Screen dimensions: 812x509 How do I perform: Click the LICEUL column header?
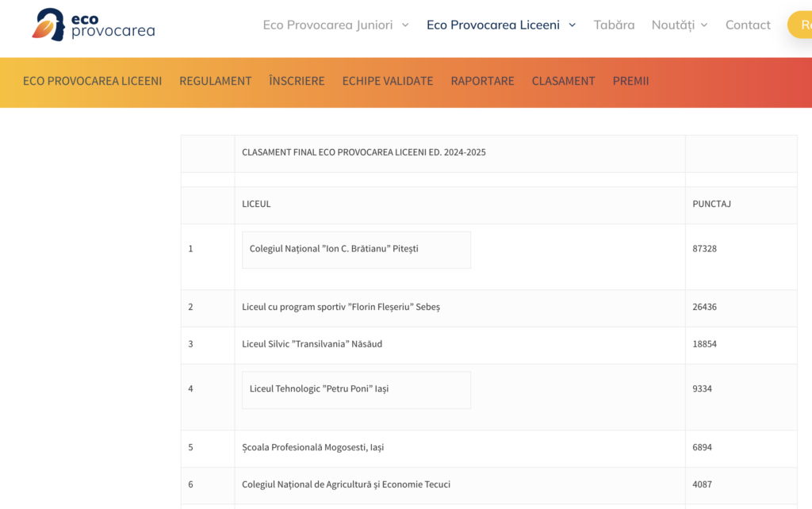[256, 204]
